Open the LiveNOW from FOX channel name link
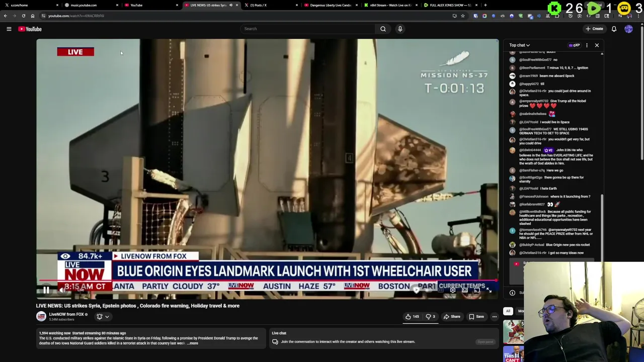The height and width of the screenshot is (362, 644). click(66, 314)
